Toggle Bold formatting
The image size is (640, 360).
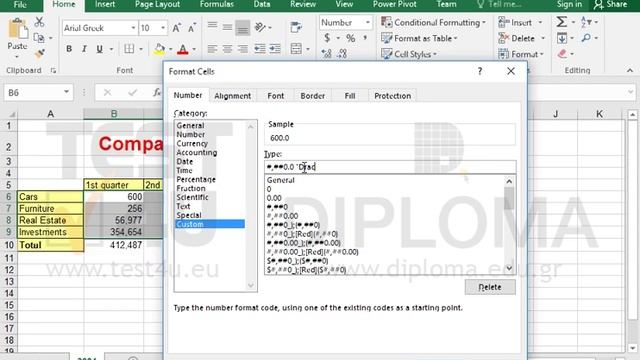(x=69, y=49)
